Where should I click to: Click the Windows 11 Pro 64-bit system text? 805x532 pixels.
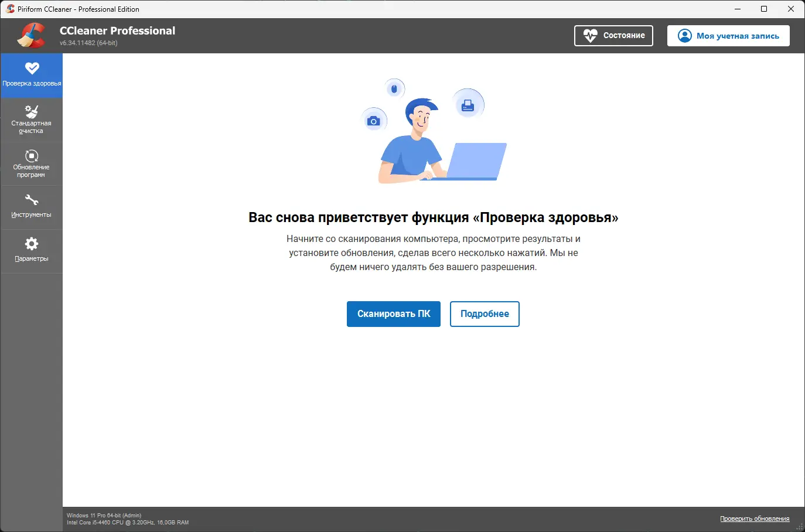pos(104,516)
